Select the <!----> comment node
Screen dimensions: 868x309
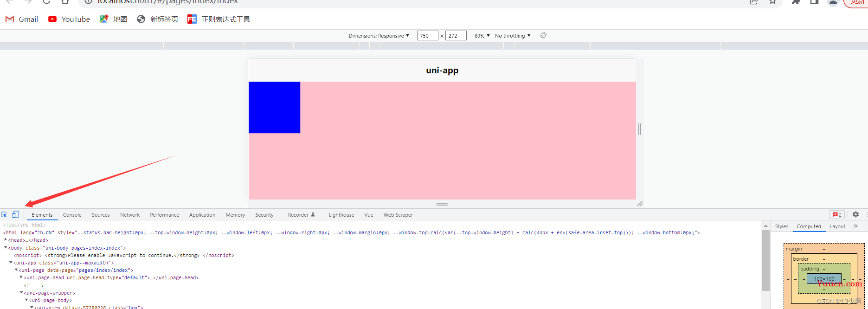point(34,285)
